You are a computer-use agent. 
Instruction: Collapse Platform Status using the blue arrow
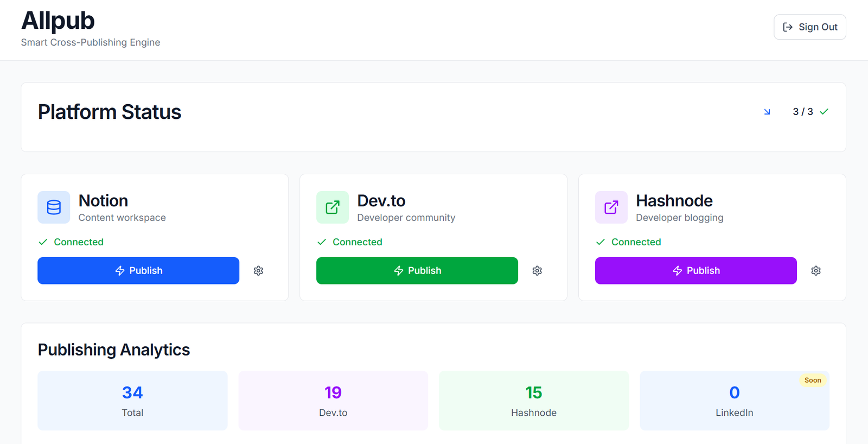767,112
